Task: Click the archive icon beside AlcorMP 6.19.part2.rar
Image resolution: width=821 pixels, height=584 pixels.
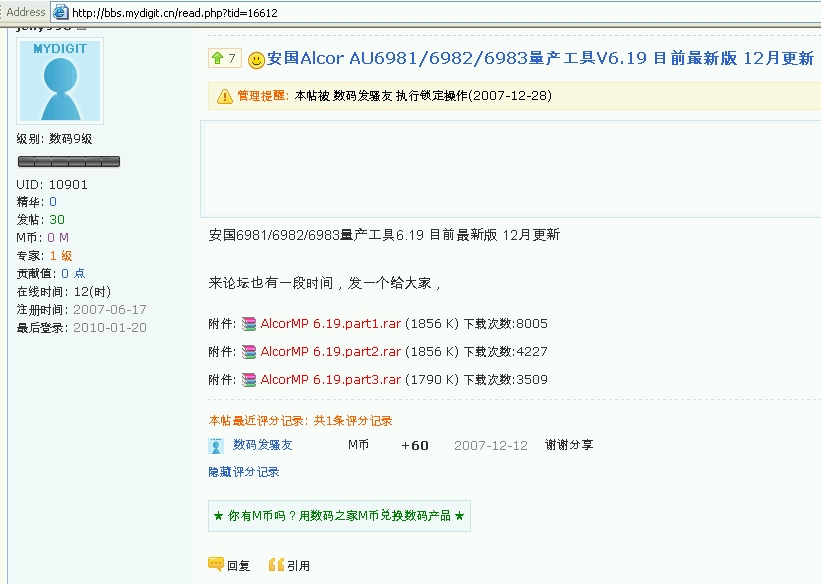Action: (x=249, y=352)
